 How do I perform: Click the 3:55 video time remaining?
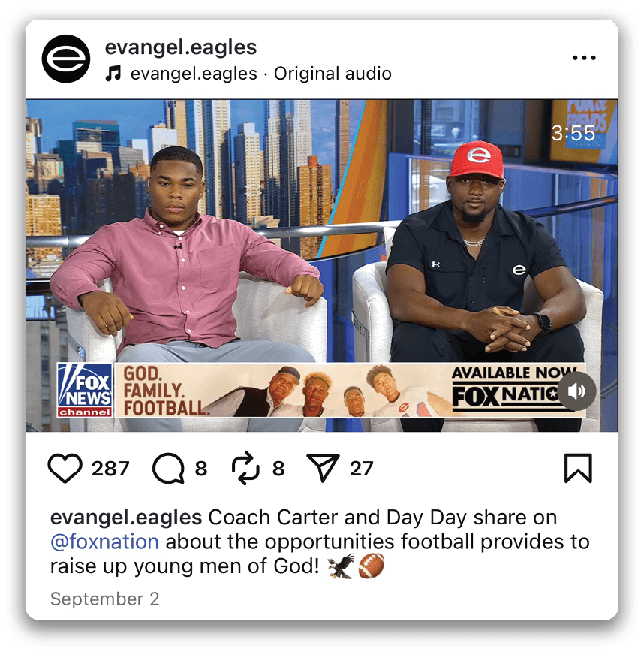click(573, 134)
